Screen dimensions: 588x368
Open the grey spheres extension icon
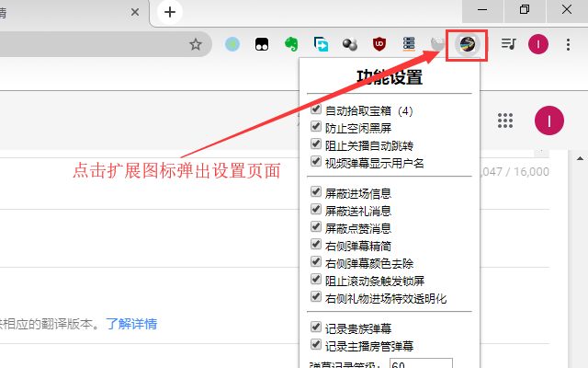click(x=350, y=44)
